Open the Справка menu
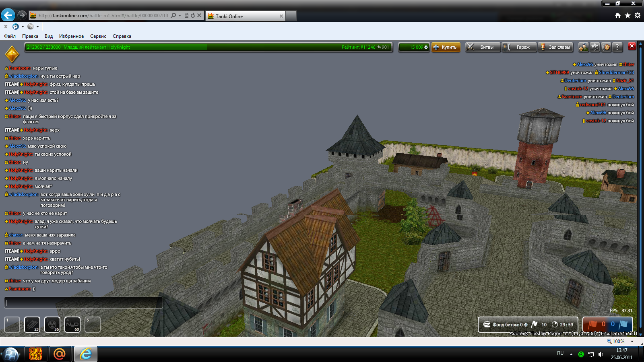Image resolution: width=644 pixels, height=362 pixels. 122,36
